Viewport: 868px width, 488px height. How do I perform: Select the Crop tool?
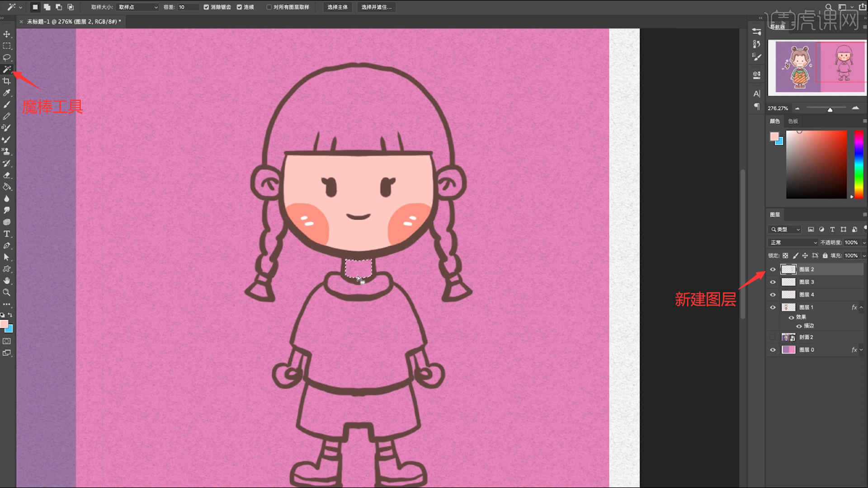point(7,81)
